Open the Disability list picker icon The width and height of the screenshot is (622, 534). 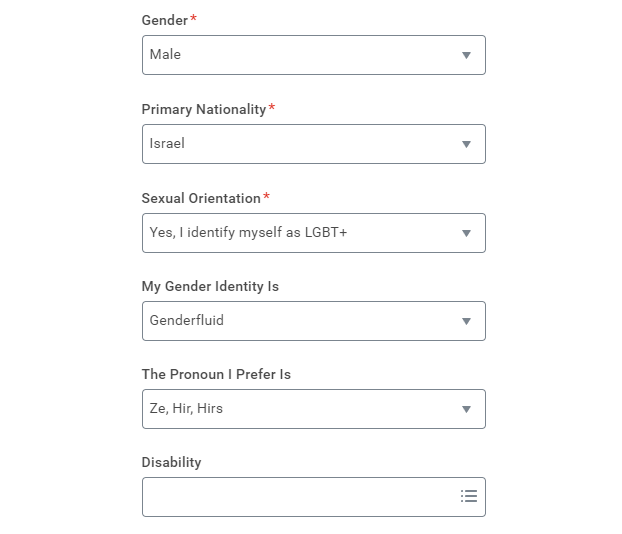tap(469, 496)
